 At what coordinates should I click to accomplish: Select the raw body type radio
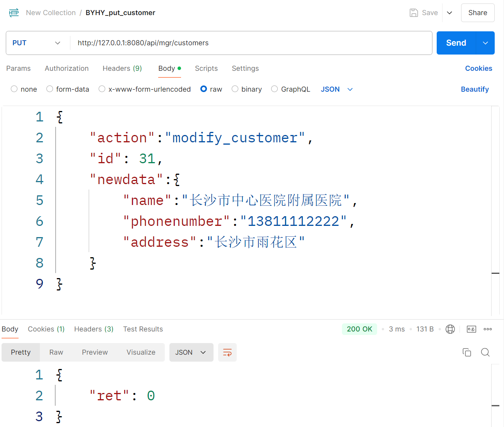click(203, 89)
